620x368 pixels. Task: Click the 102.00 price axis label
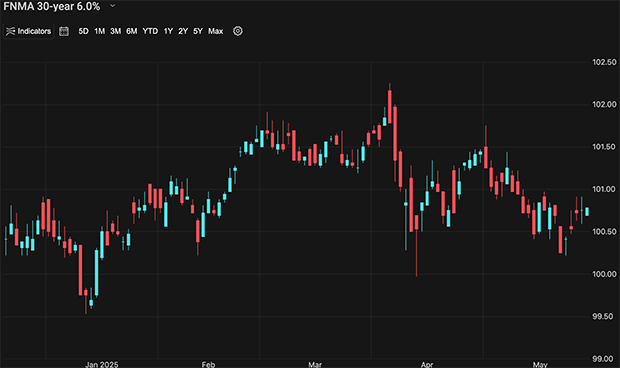(x=604, y=104)
